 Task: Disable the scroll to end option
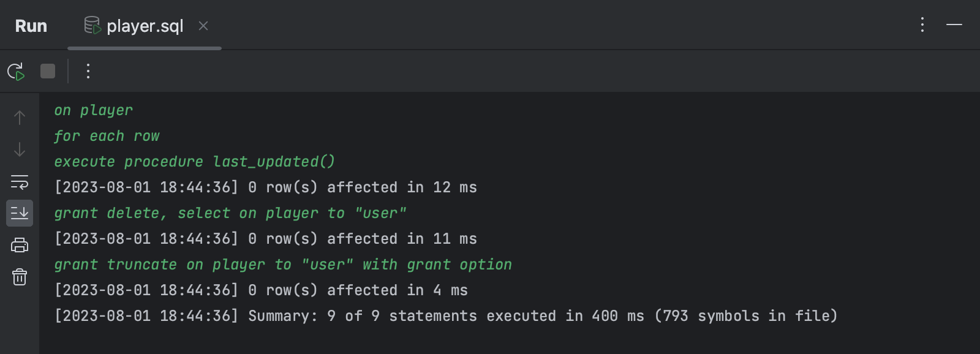pyautogui.click(x=19, y=213)
